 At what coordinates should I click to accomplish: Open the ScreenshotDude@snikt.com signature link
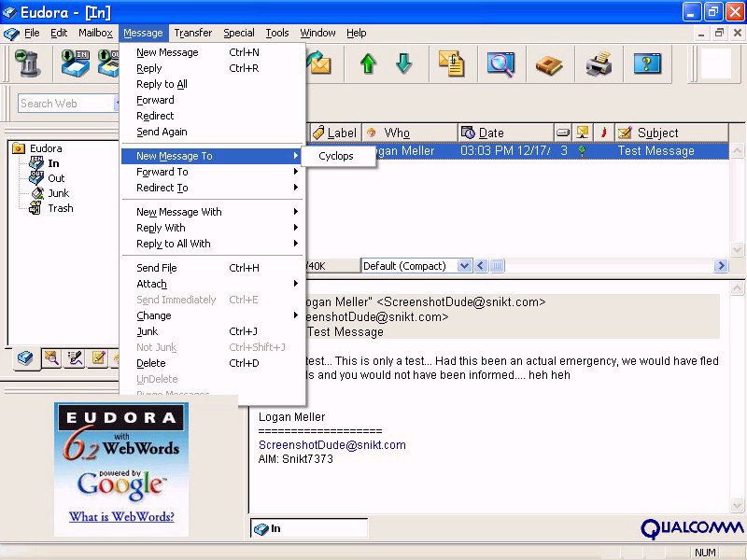pos(332,445)
